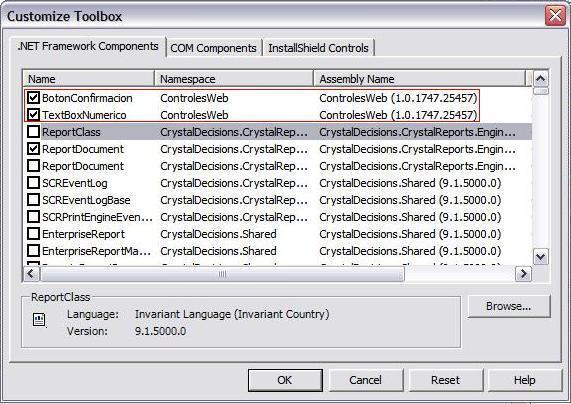571x404 pixels.
Task: Confirm with the OK button
Action: click(285, 380)
